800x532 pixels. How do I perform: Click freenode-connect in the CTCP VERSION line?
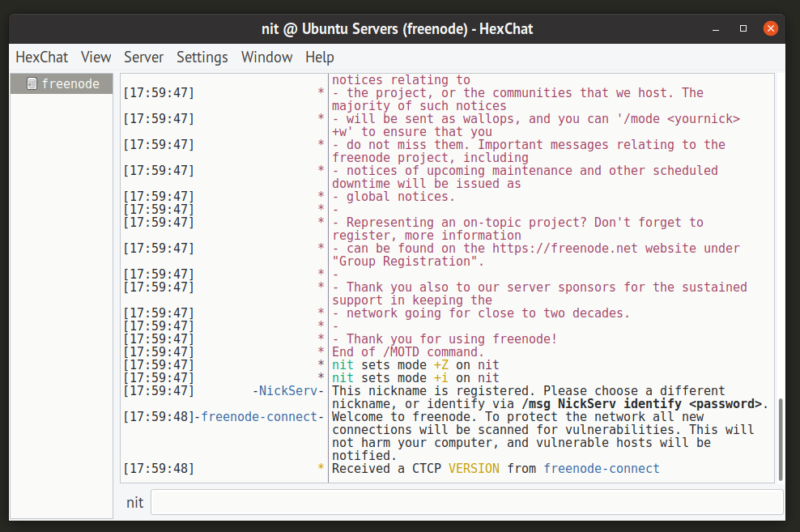coord(602,469)
